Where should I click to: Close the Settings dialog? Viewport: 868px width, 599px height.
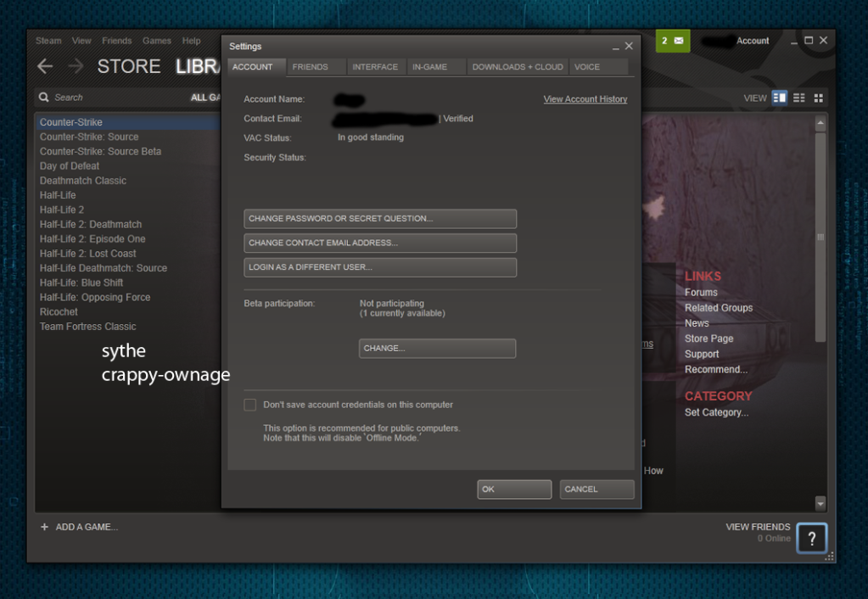(x=629, y=46)
